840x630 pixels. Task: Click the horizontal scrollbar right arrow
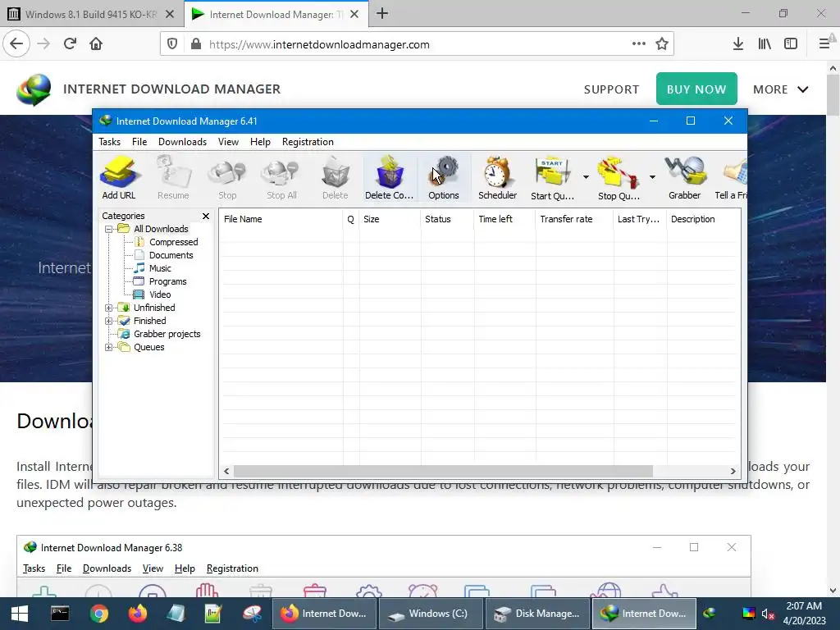[733, 472]
